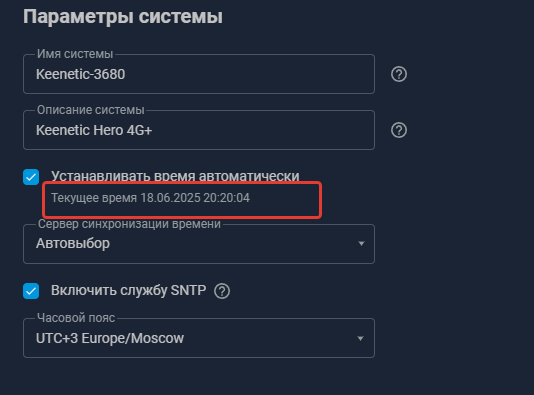Click the checkmark icon for automatic time
The image size is (534, 395).
(x=31, y=177)
